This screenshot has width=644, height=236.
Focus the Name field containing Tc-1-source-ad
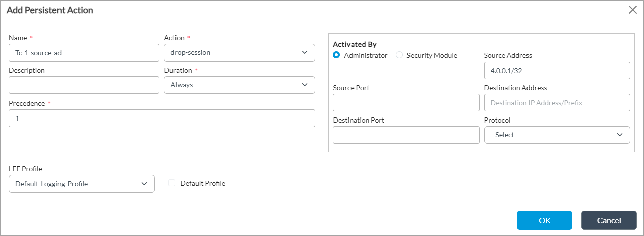tap(84, 52)
